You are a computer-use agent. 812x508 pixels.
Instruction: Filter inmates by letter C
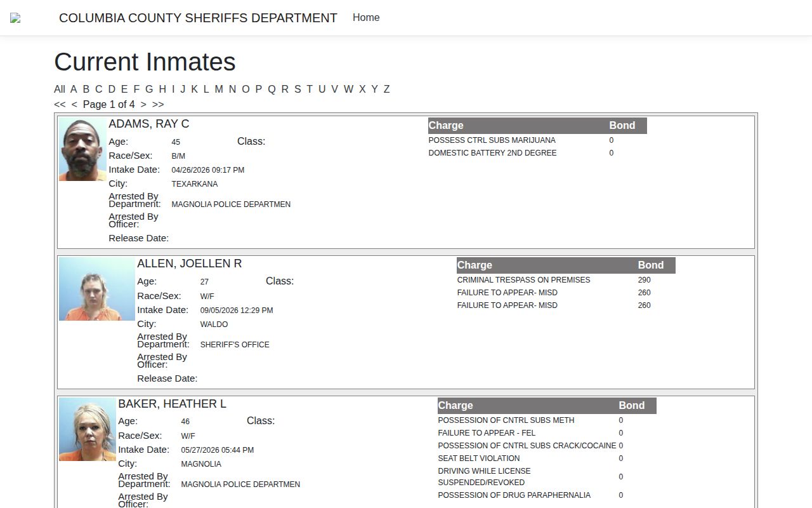[x=98, y=89]
